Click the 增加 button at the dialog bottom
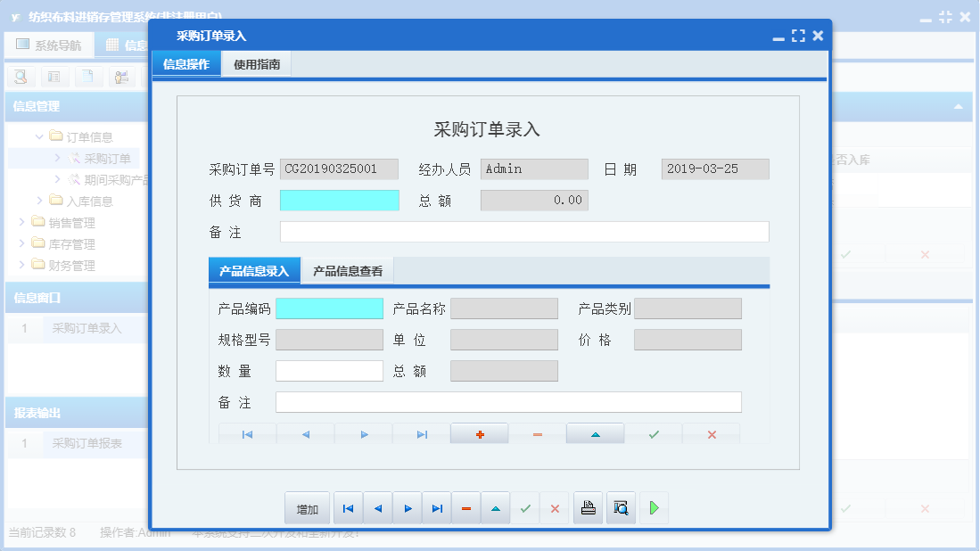 (x=306, y=507)
